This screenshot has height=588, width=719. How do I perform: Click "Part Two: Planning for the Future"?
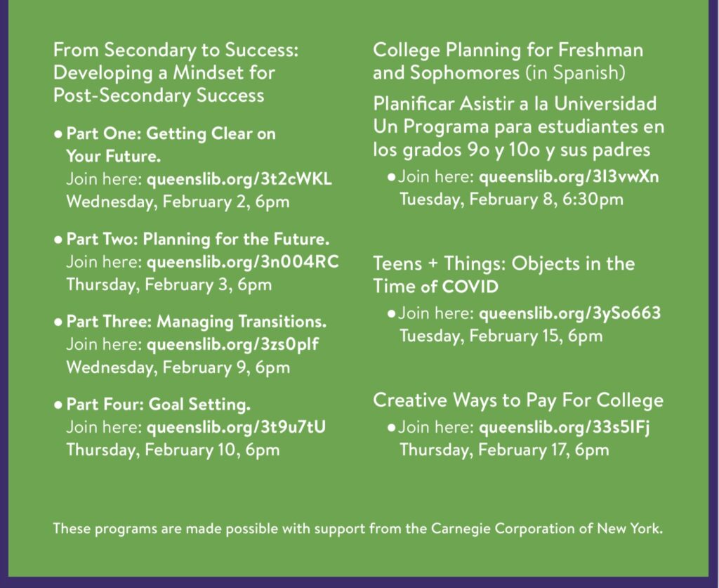(x=197, y=239)
